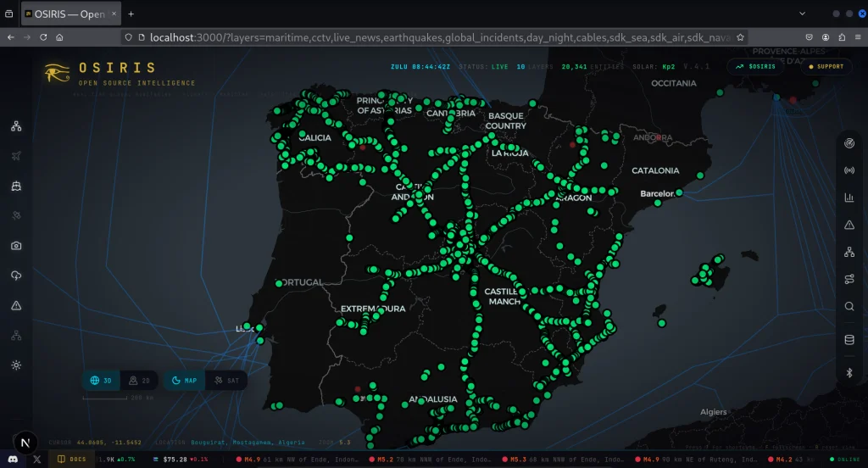Open the magnifier search icon in right toolbar
Image resolution: width=868 pixels, height=468 pixels.
click(x=849, y=306)
